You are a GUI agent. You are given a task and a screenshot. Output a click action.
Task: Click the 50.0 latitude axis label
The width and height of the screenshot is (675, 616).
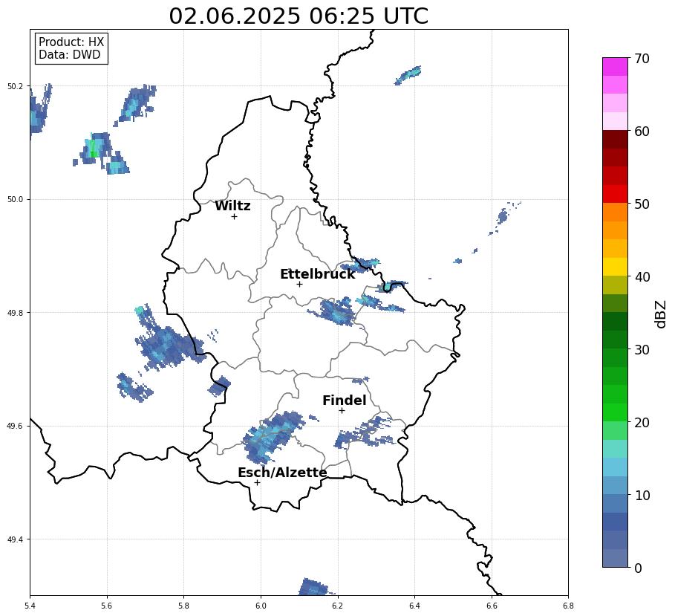14,199
